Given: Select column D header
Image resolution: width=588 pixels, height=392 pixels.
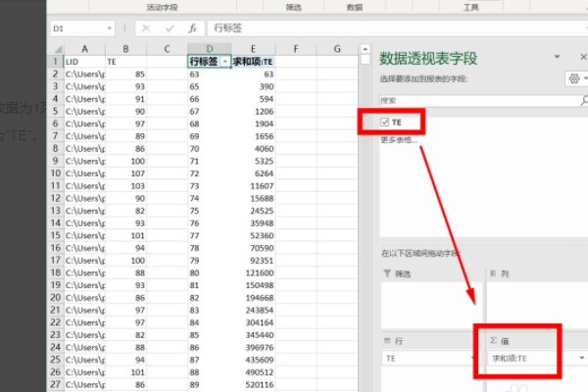Looking at the screenshot, I should tap(209, 49).
